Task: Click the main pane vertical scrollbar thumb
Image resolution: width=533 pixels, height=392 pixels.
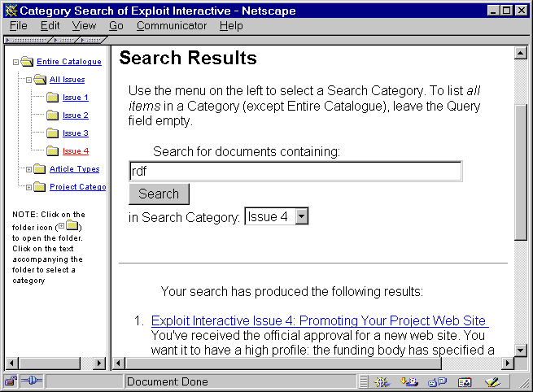Action: click(521, 172)
